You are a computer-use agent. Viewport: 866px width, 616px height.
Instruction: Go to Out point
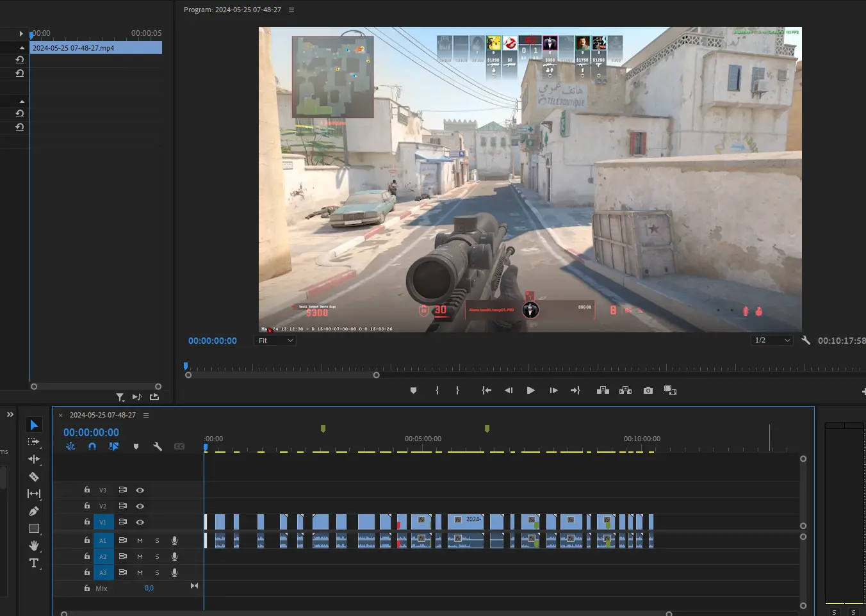click(x=575, y=391)
